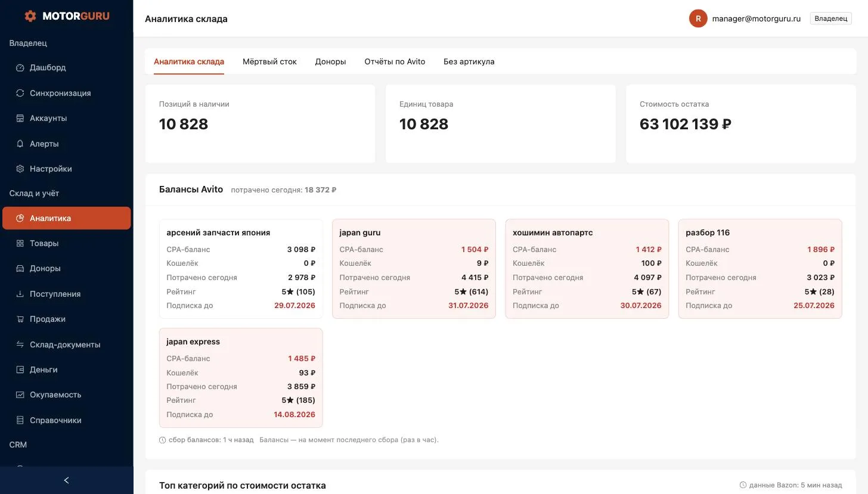Switch to the Мёртвый сток tab

point(269,61)
